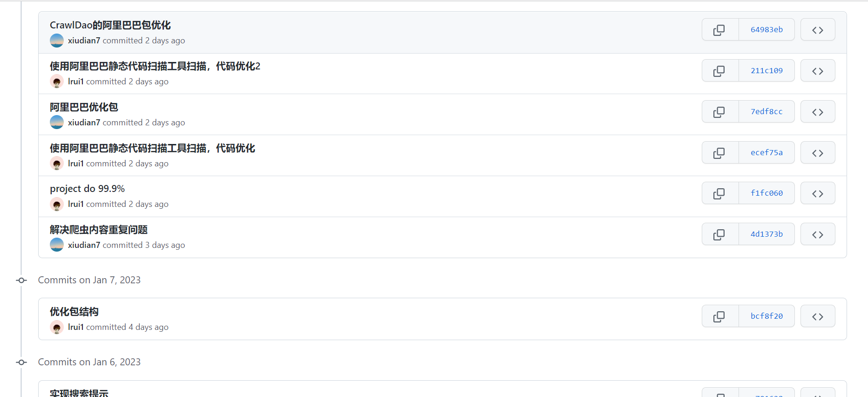The image size is (868, 397).
Task: Browse repository at commit f1fc060
Action: point(817,193)
